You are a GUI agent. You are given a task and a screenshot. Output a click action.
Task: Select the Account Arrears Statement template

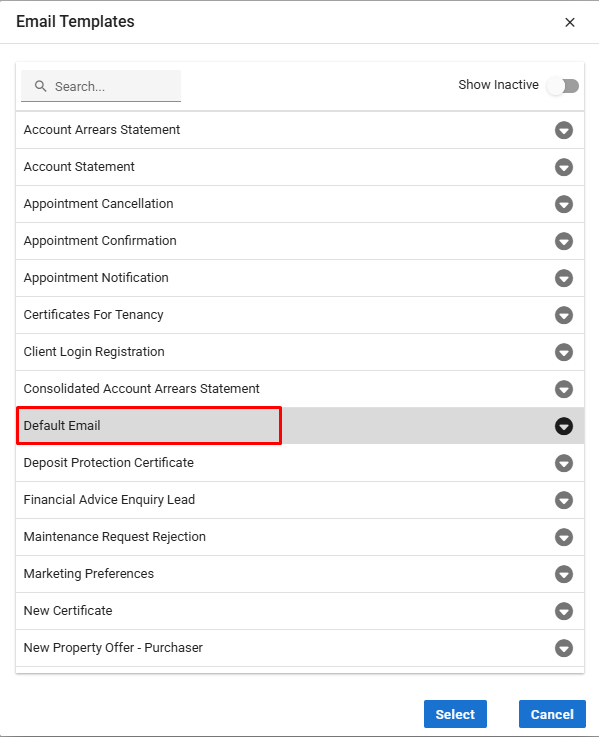coord(300,130)
